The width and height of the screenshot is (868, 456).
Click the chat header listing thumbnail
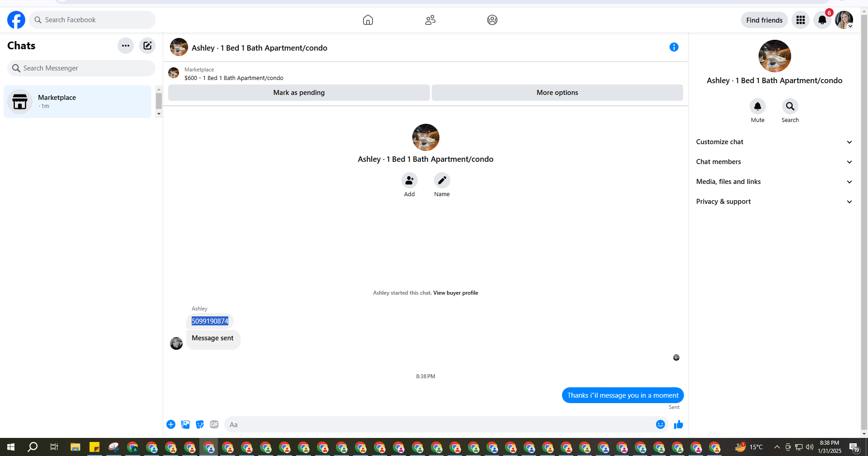point(179,47)
